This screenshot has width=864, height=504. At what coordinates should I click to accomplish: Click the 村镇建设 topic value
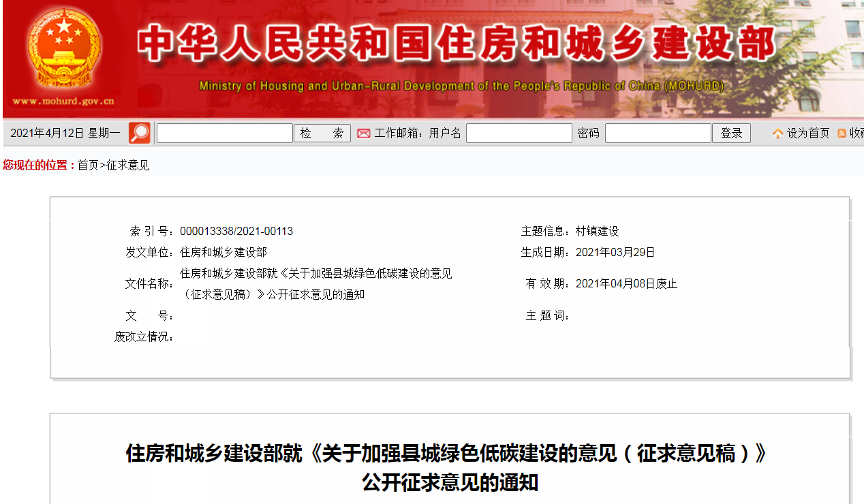click(598, 232)
